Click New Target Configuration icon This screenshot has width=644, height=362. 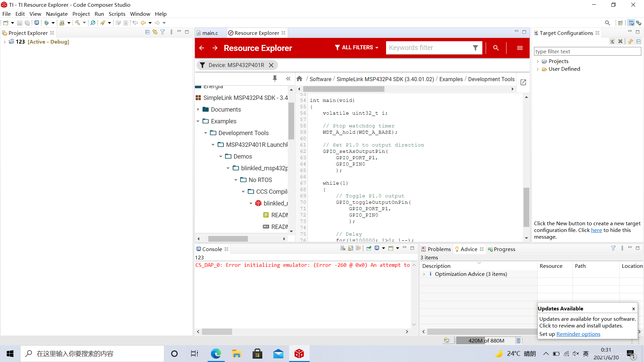pyautogui.click(x=612, y=42)
